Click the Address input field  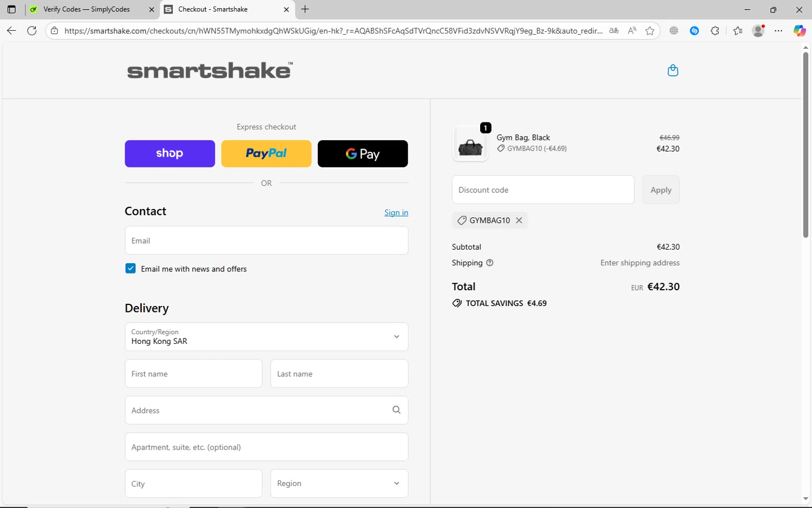pyautogui.click(x=266, y=410)
